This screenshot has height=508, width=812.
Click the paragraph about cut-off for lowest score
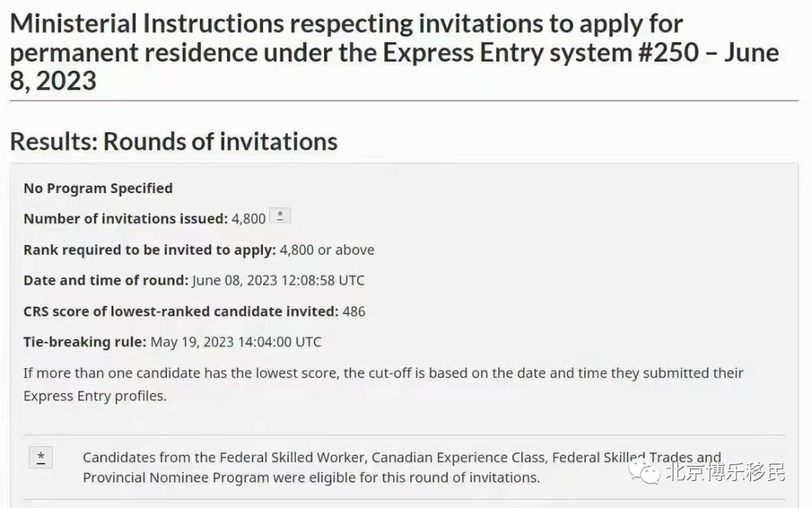pyautogui.click(x=383, y=384)
